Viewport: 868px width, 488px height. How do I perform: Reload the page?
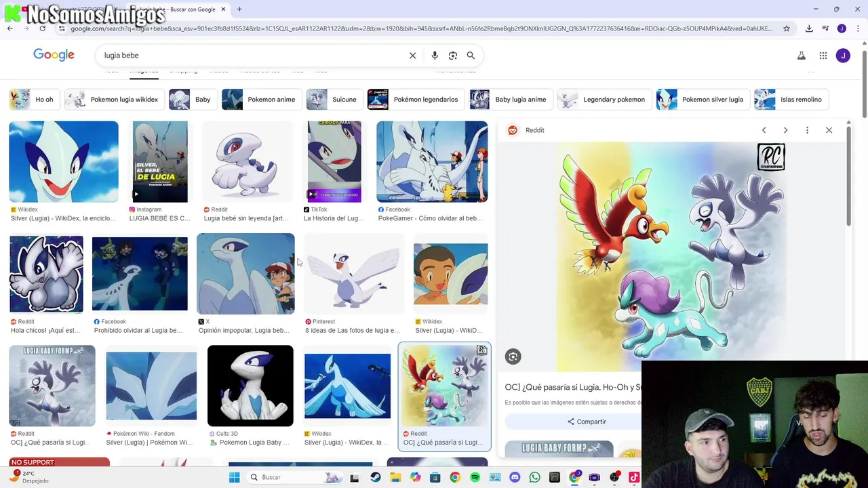click(x=42, y=28)
